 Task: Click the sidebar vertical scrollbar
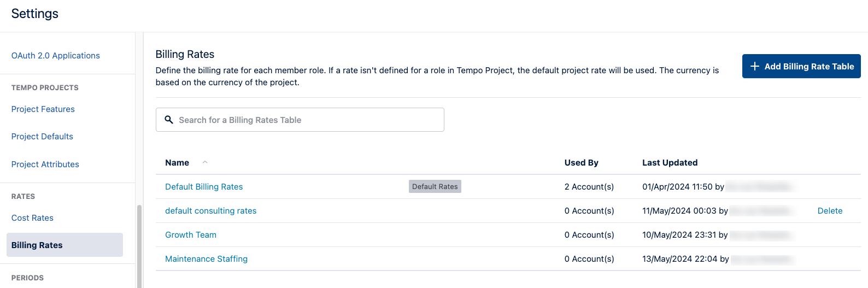(x=139, y=246)
